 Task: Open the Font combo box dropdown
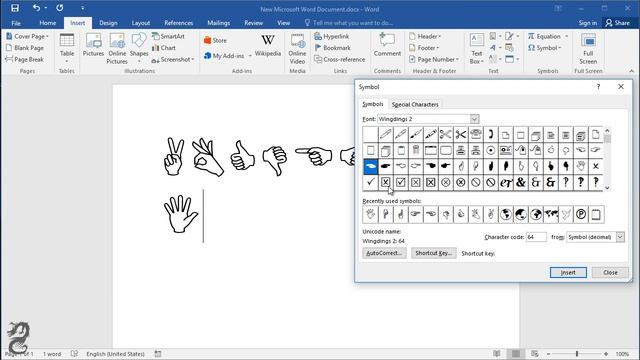coord(474,119)
